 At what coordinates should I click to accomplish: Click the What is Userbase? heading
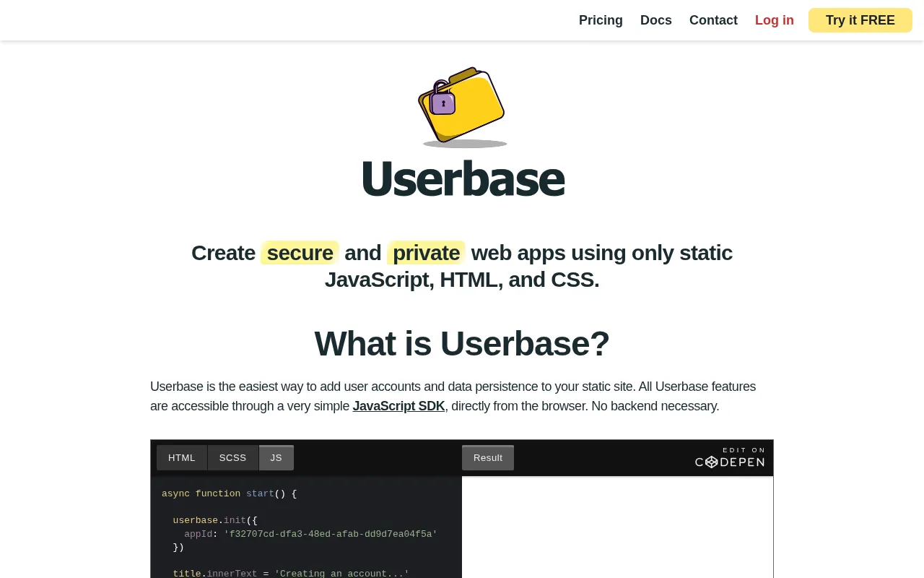point(462,343)
